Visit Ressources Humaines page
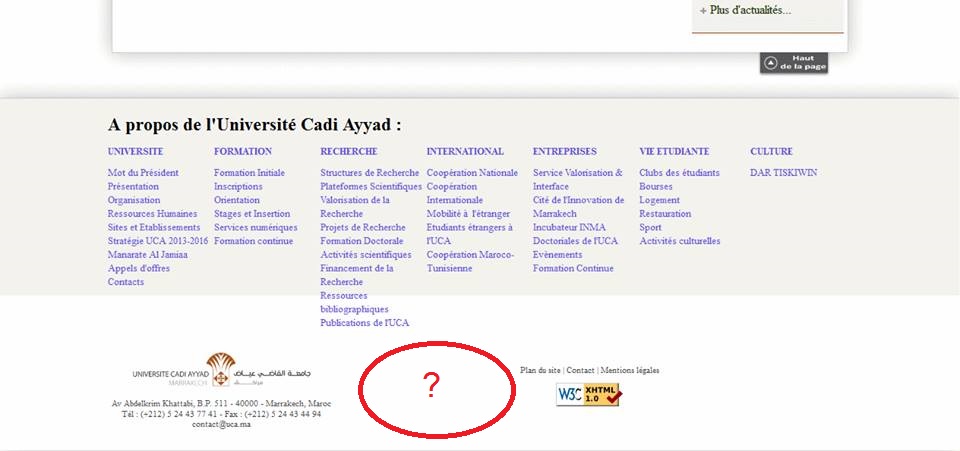 pos(152,214)
